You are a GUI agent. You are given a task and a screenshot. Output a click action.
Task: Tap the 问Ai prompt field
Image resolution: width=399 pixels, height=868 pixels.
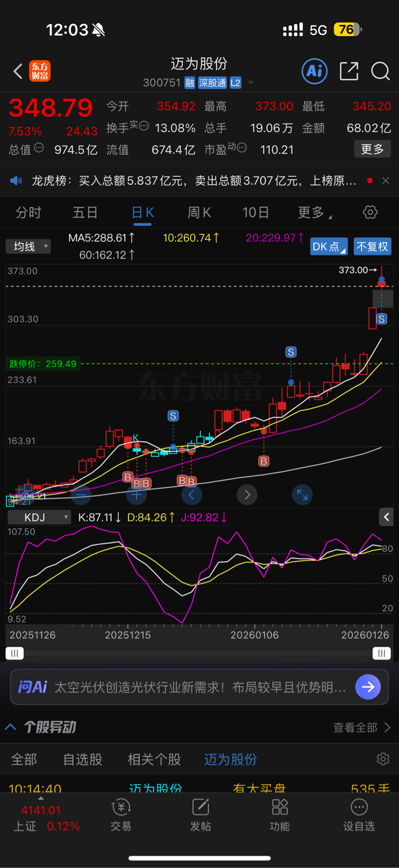click(x=200, y=687)
